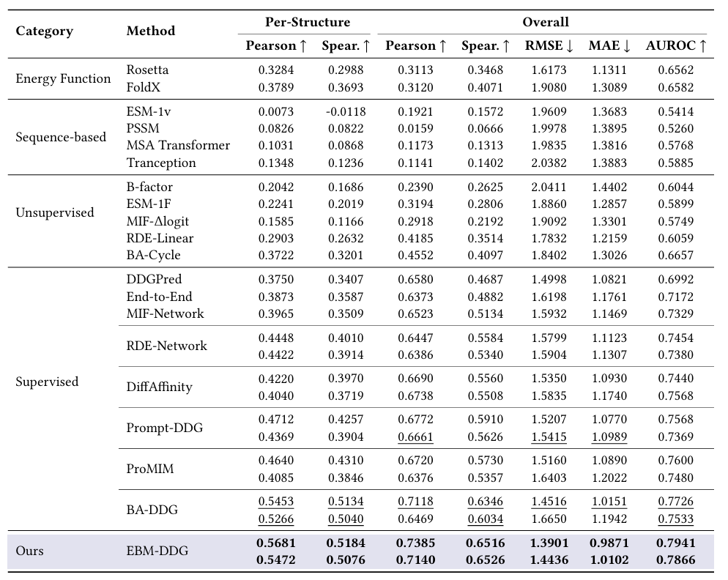Select the MSA Transformer method label
This screenshot has height=580, width=728.
[x=178, y=145]
